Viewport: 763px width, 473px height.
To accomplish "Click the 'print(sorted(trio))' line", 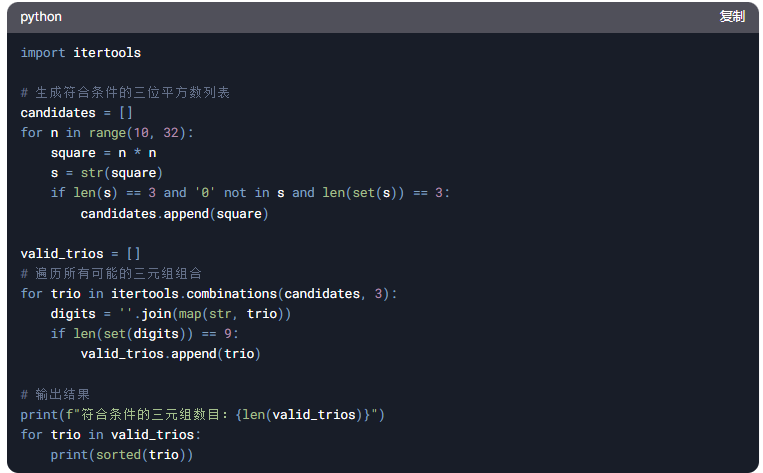I will (x=122, y=455).
